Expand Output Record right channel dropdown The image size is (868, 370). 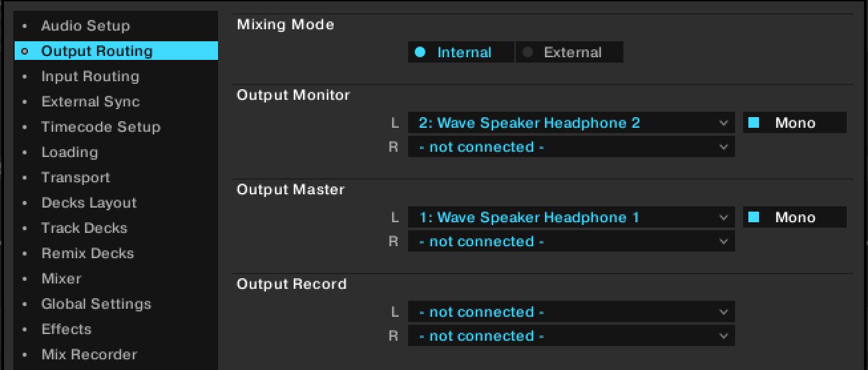[571, 336]
